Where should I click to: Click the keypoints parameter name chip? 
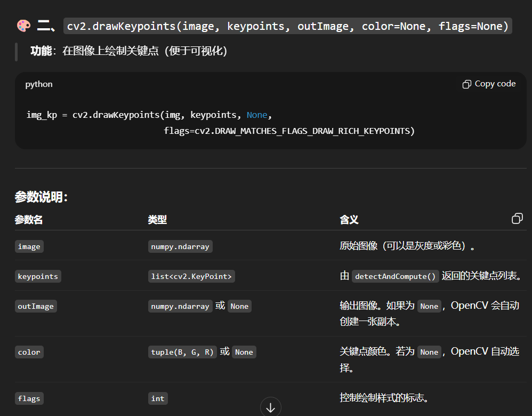[x=37, y=276]
